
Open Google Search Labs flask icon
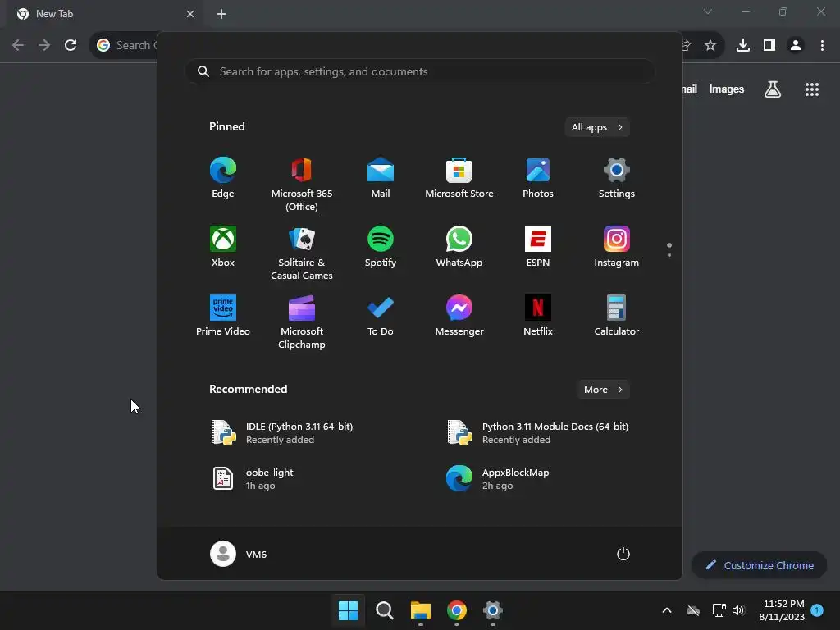tap(773, 89)
